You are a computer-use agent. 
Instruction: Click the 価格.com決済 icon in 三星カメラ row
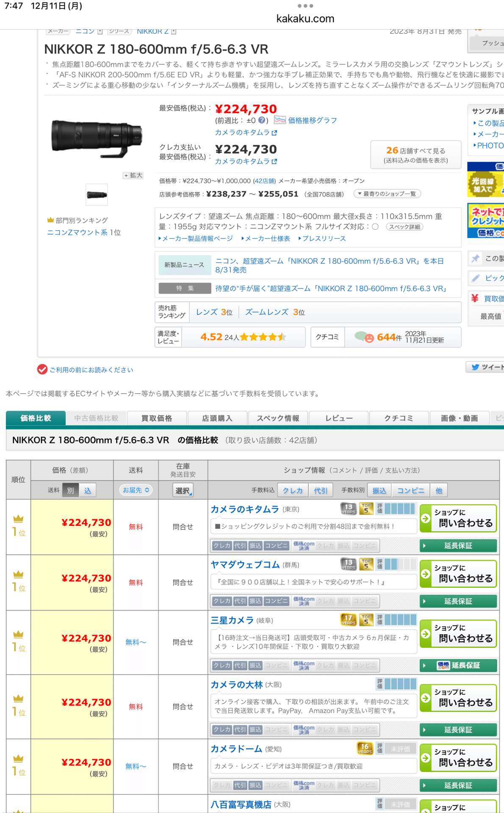[x=304, y=665]
